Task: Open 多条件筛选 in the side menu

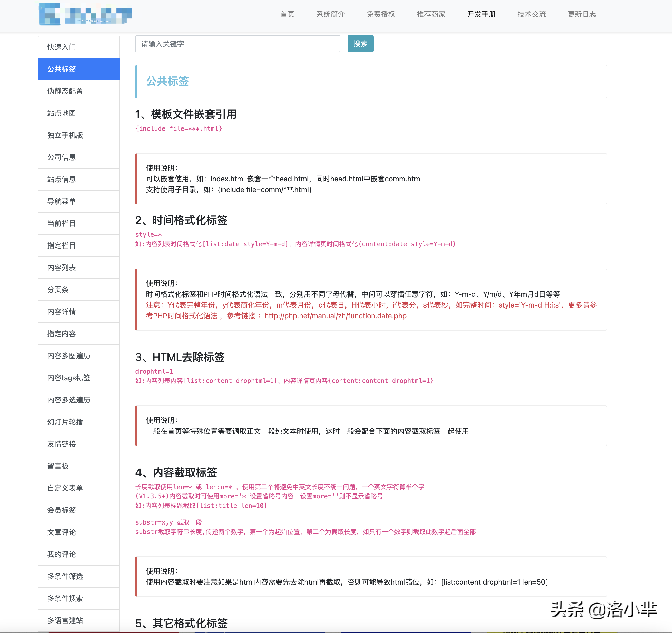Action: [79, 576]
